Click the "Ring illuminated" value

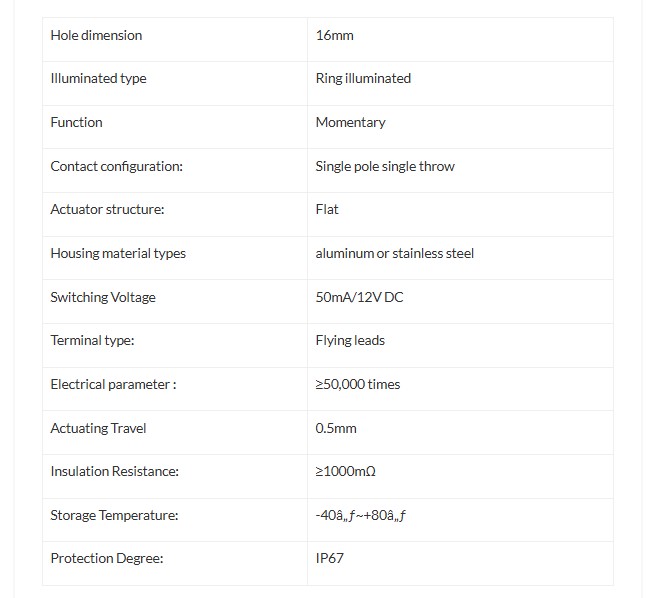363,79
